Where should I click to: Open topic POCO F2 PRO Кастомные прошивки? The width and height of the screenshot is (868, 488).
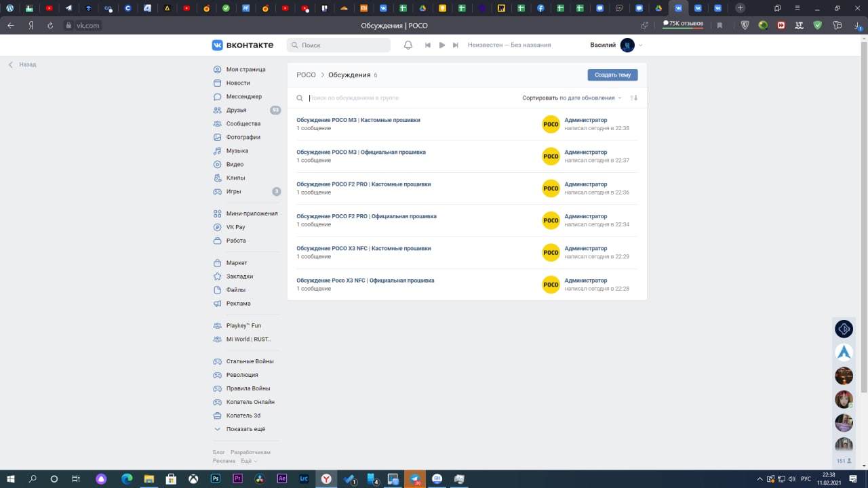363,184
